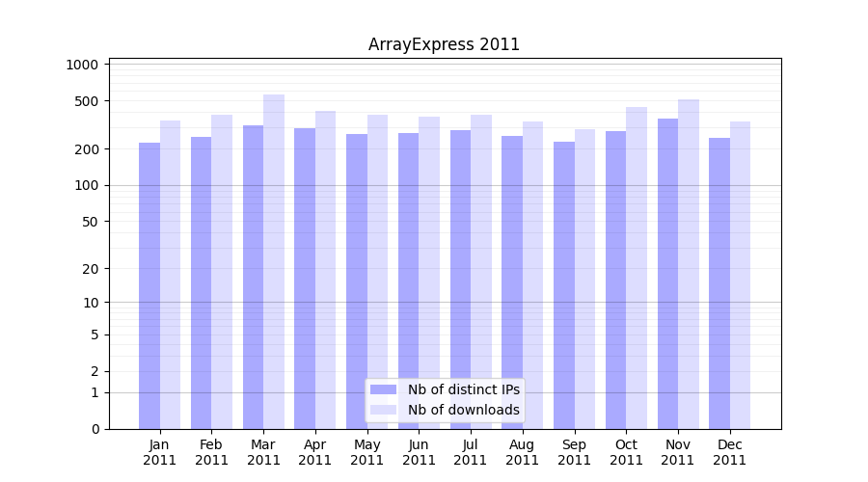The image size is (868, 482).
Task: Click the 'Aug 2011' x-axis label
Action: [522, 452]
